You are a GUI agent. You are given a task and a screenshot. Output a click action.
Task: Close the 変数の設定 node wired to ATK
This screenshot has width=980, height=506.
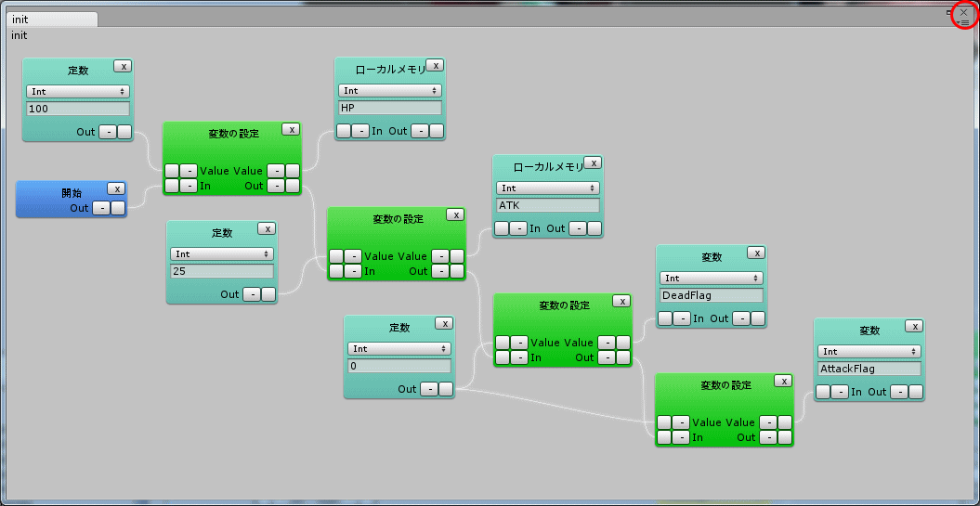(455, 214)
